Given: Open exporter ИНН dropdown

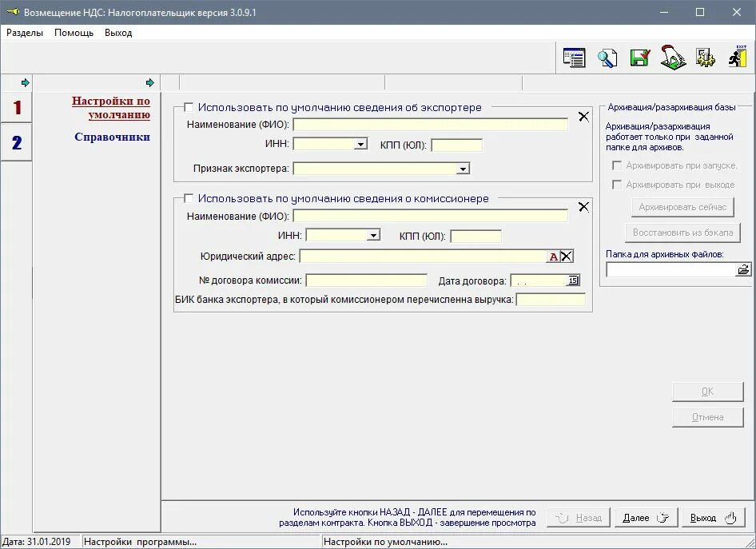Looking at the screenshot, I should click(x=360, y=144).
